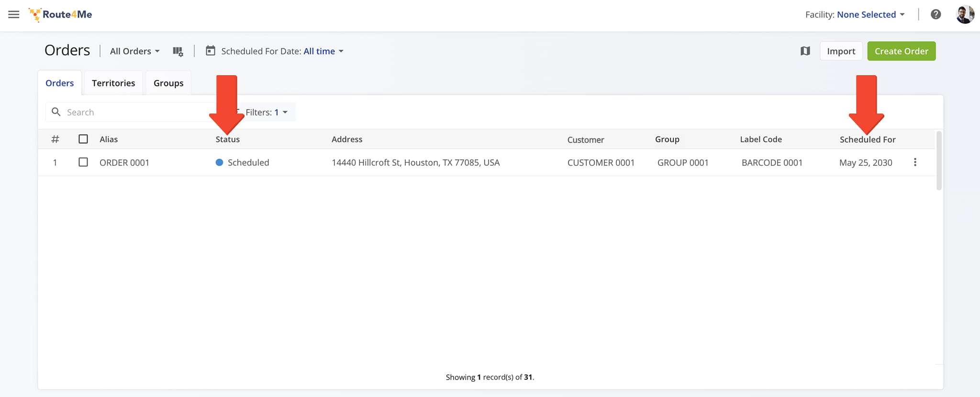
Task: Click the search magnifier icon
Action: click(56, 112)
